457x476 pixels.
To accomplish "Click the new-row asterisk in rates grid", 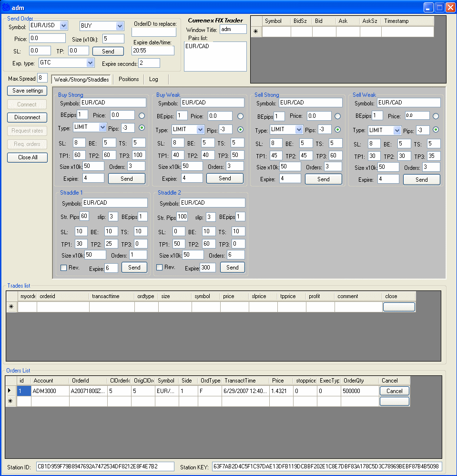I will (256, 32).
